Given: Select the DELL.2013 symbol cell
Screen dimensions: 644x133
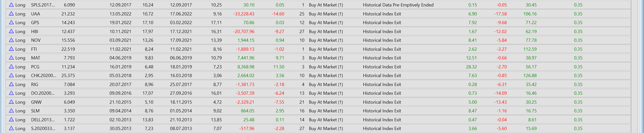Looking at the screenshot, I should [x=43, y=120].
